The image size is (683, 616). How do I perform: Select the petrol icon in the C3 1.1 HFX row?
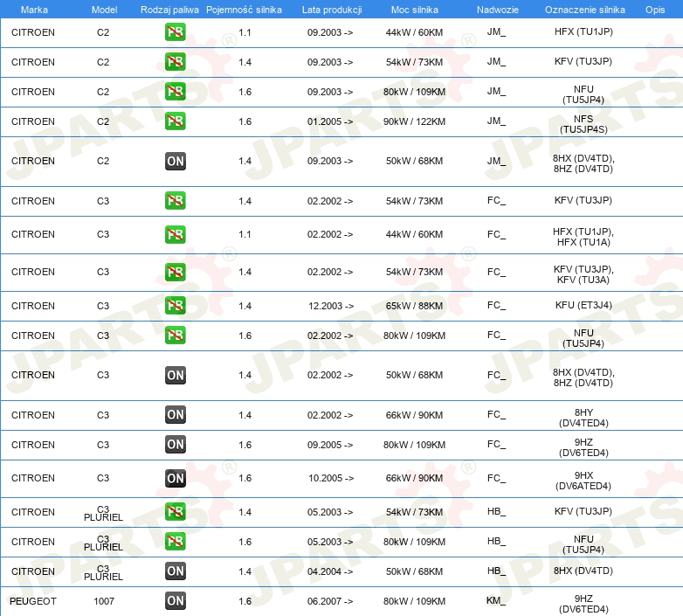point(175,234)
